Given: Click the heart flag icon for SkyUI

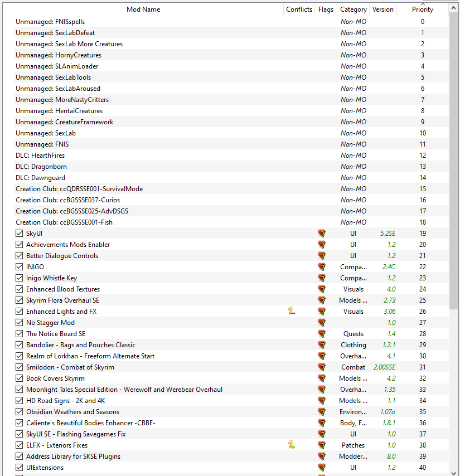Looking at the screenshot, I should tap(322, 234).
